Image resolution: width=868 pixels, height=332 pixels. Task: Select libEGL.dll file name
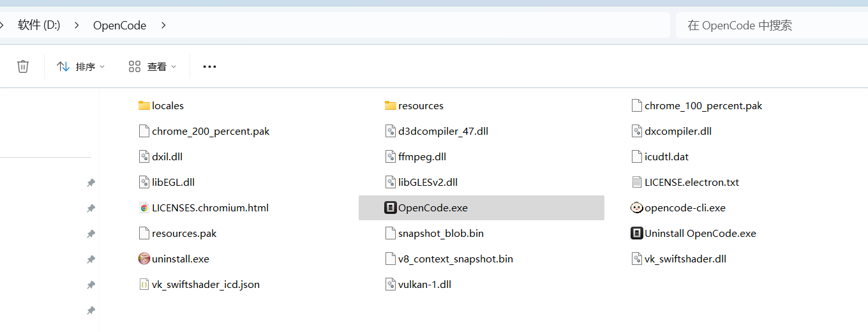point(173,182)
